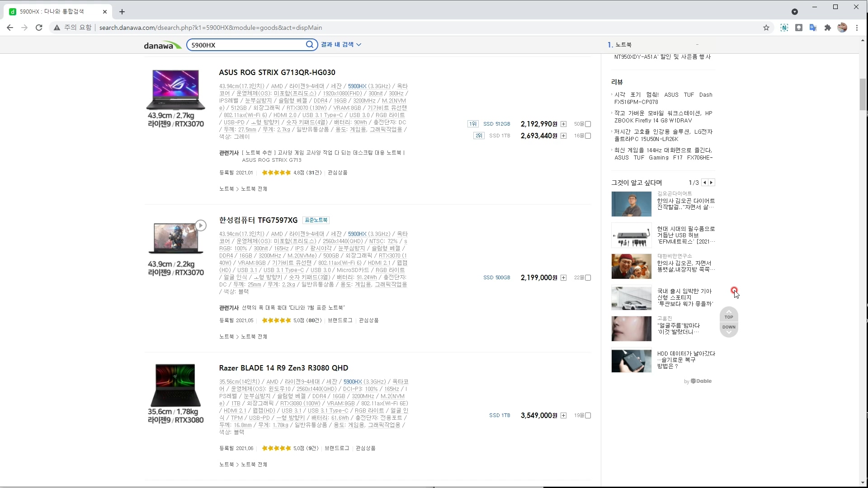Play video on 한성컴퓨터 TFG7597XG thumbnail
This screenshot has height=488, width=868.
pyautogui.click(x=201, y=225)
